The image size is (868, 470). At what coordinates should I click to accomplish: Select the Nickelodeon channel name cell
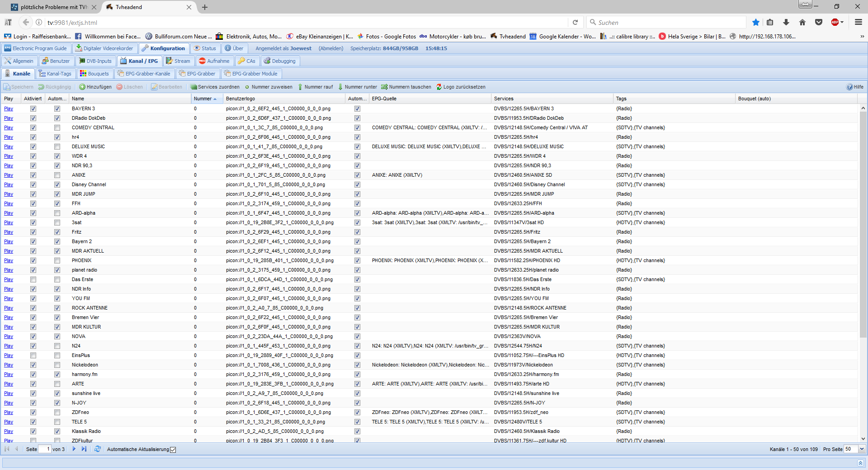pos(130,365)
